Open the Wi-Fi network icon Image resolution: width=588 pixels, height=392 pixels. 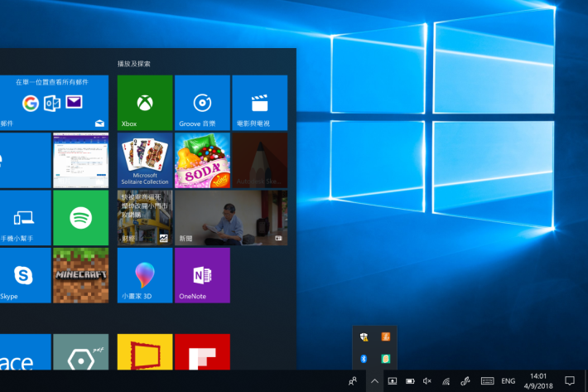pos(446,381)
